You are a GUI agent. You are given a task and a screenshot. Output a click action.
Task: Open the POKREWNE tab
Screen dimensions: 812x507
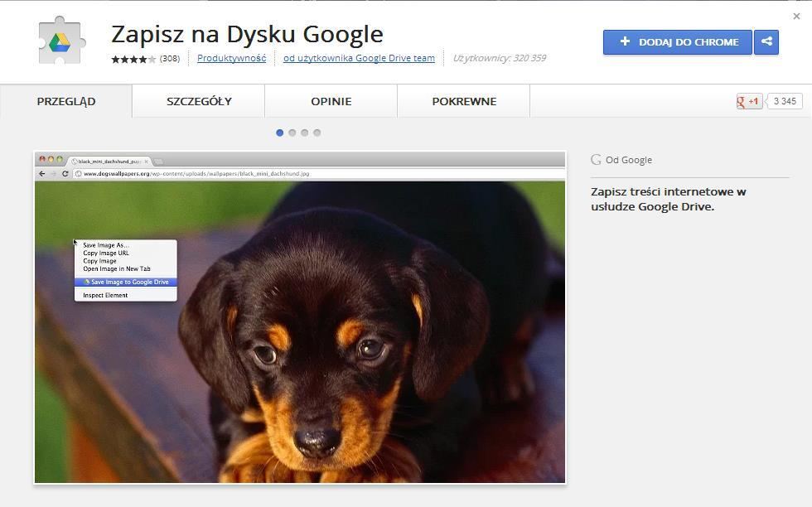[464, 101]
